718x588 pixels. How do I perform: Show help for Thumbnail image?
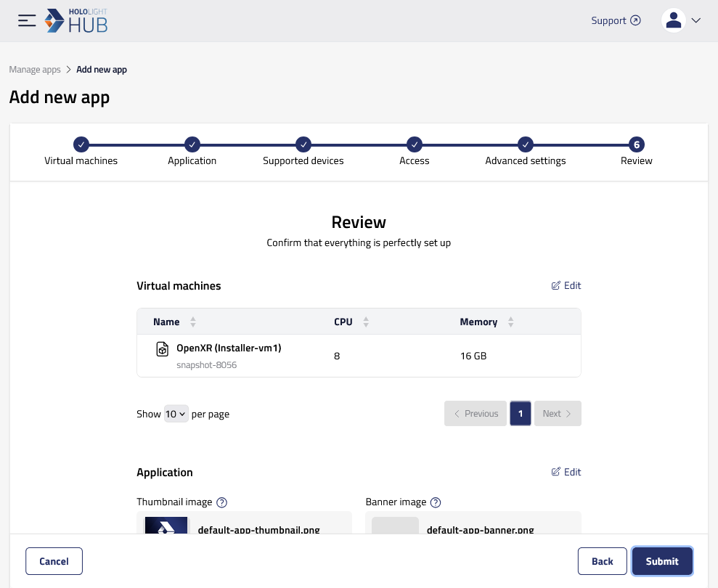(221, 502)
